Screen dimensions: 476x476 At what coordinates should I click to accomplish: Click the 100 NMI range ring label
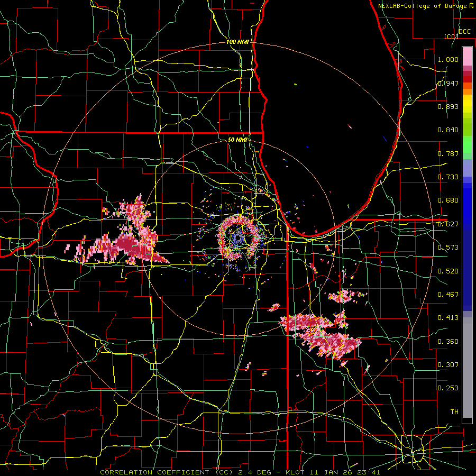[x=237, y=42]
